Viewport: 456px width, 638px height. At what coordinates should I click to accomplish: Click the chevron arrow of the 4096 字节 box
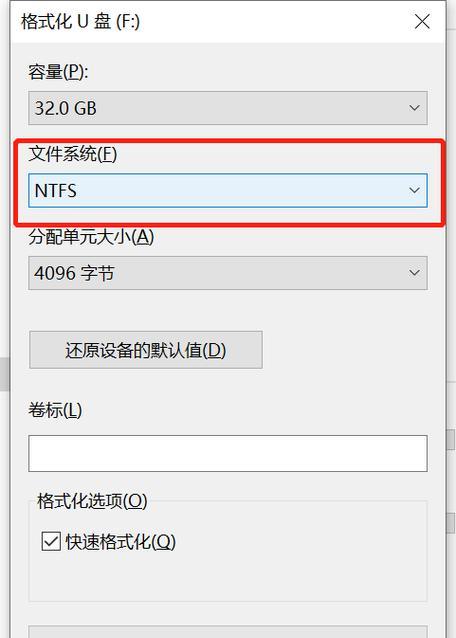tap(414, 273)
